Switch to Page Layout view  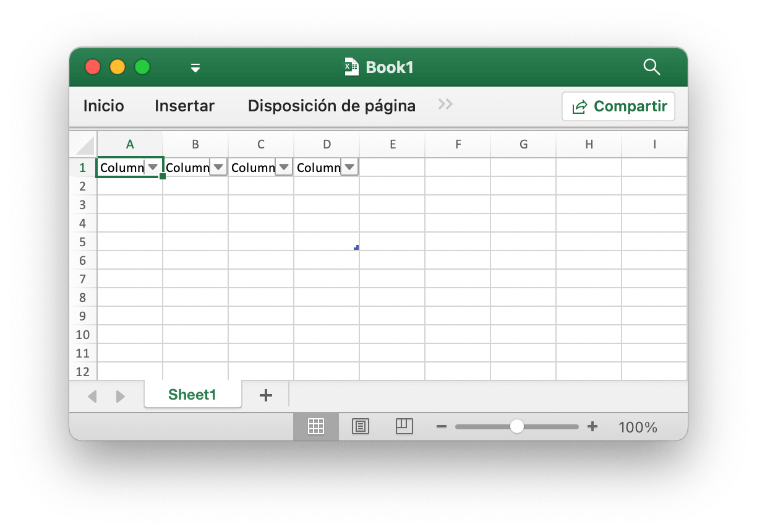pos(360,426)
